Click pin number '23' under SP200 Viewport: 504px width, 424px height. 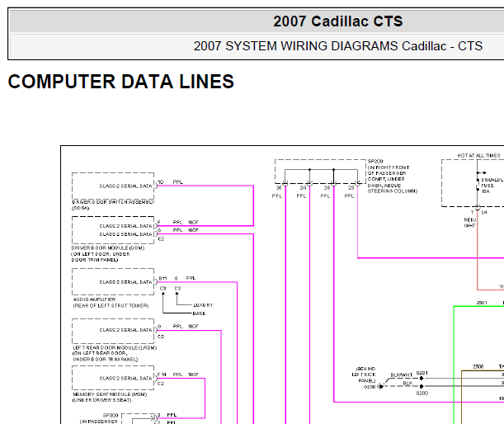(x=351, y=188)
